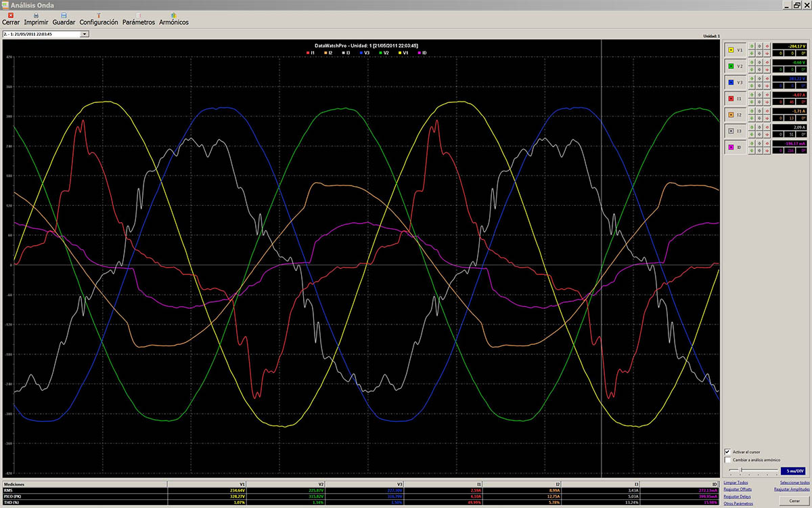This screenshot has height=508, width=812.
Task: Click lower green arrow in I1 row
Action: (x=752, y=102)
